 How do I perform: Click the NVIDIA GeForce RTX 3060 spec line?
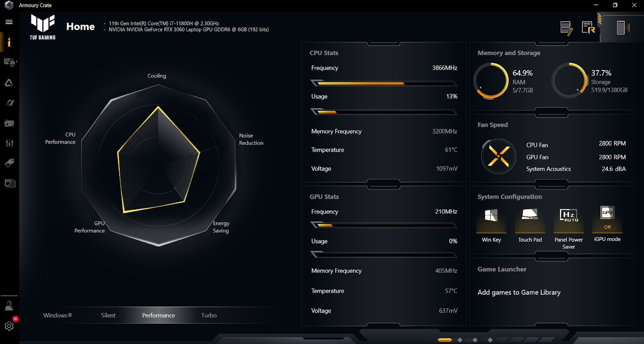tap(189, 29)
